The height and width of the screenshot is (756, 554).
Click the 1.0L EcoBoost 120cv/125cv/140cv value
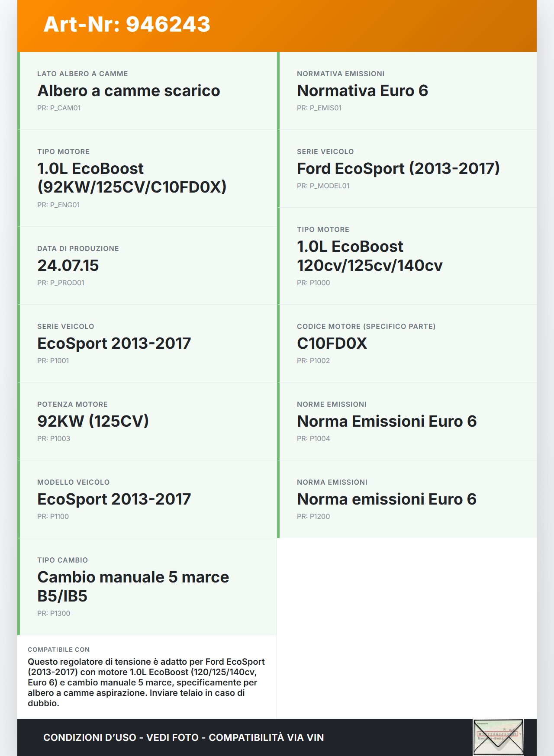tap(370, 256)
